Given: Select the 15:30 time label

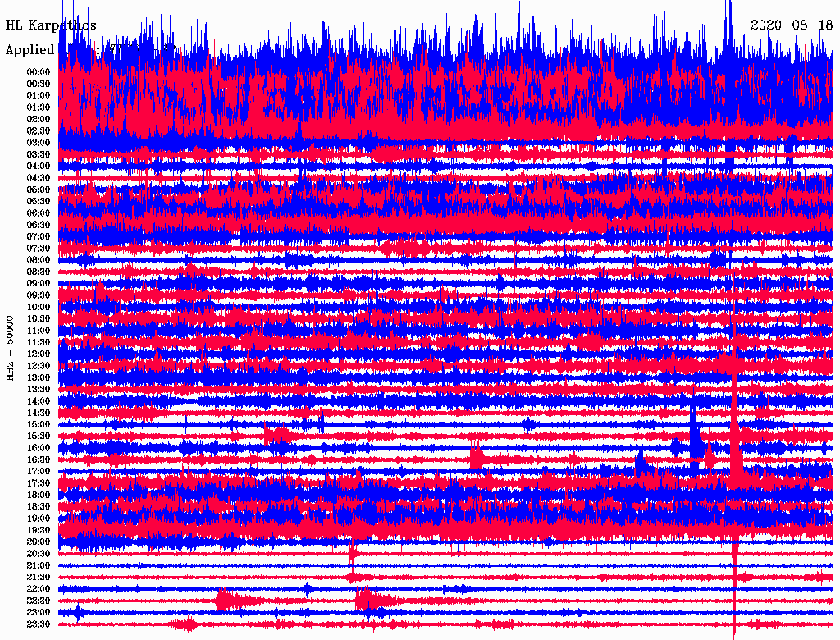Looking at the screenshot, I should click(39, 437).
